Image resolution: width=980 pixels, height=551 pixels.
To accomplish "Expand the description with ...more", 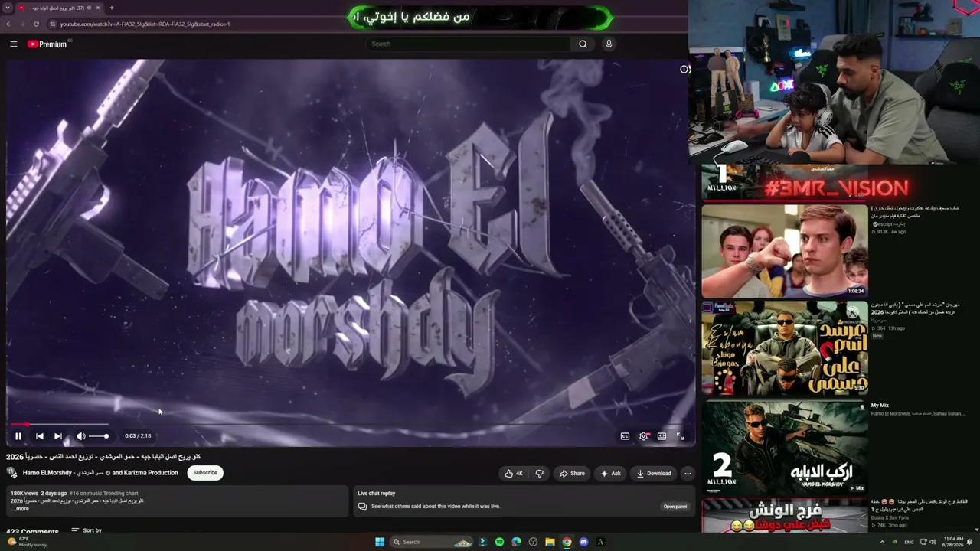I will click(21, 509).
